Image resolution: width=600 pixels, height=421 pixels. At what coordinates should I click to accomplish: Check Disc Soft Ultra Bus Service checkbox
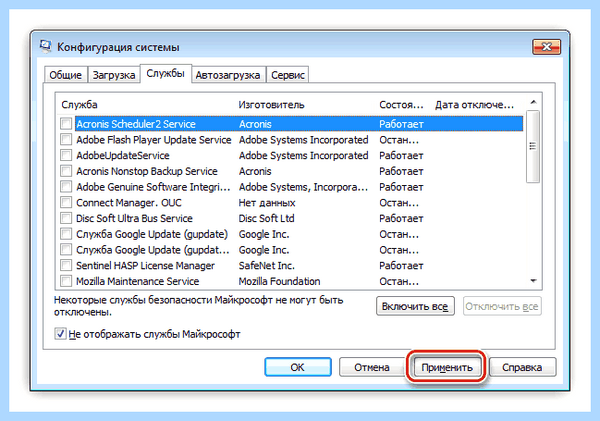tap(66, 218)
